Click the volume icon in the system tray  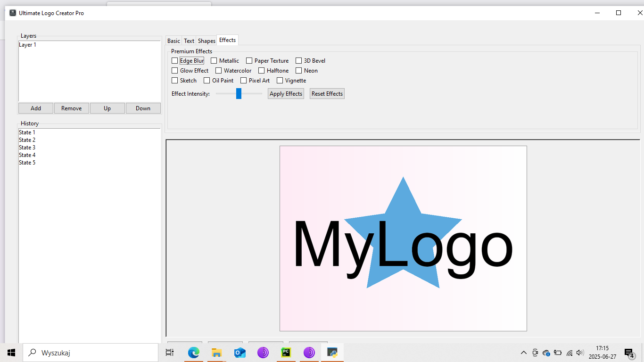[x=580, y=352]
